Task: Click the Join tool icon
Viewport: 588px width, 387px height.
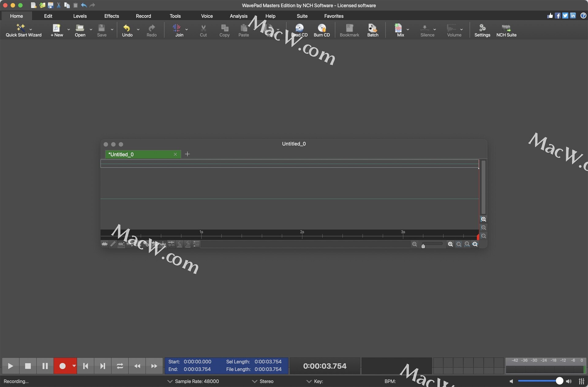Action: tap(177, 30)
